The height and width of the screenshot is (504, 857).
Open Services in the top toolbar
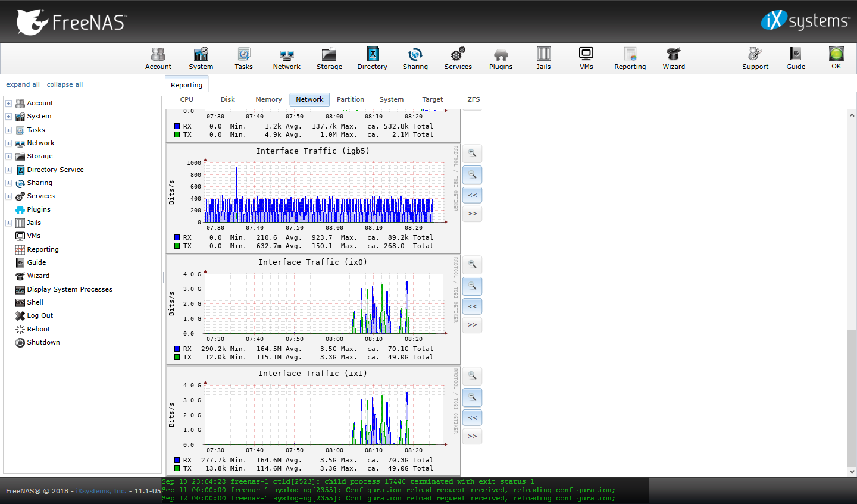[x=458, y=58]
